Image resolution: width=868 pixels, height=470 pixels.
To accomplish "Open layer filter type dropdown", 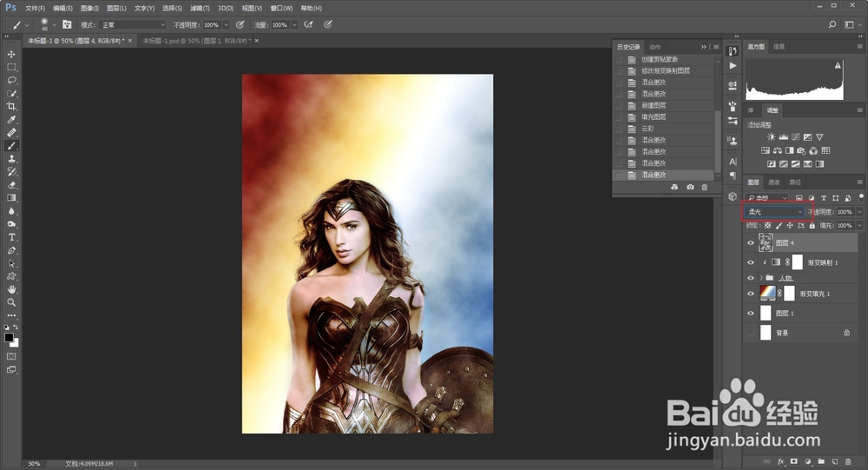I will [x=766, y=198].
